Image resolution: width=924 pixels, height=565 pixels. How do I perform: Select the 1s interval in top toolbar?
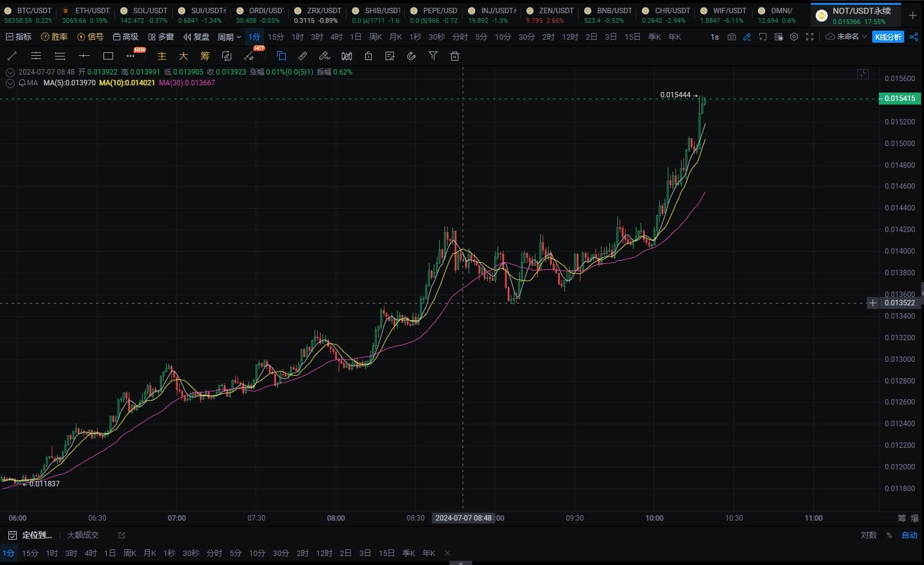715,37
